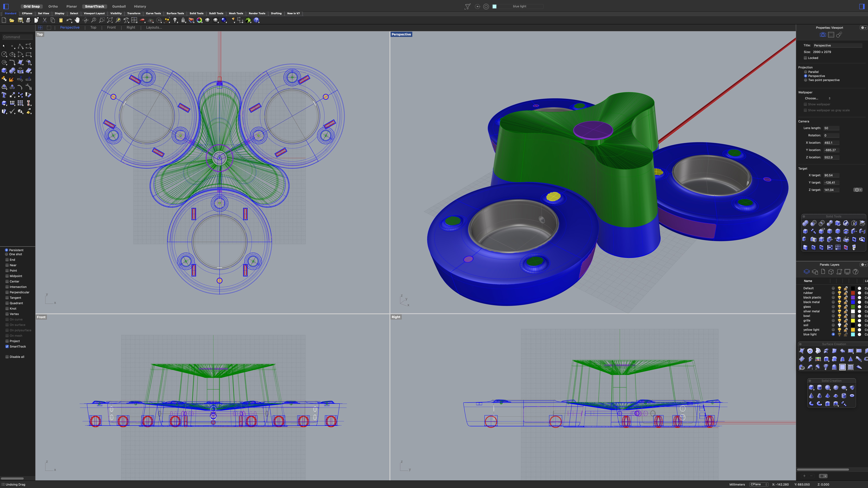This screenshot has height=488, width=868.
Task: Open the Display panel monitor icon
Action: (x=847, y=272)
